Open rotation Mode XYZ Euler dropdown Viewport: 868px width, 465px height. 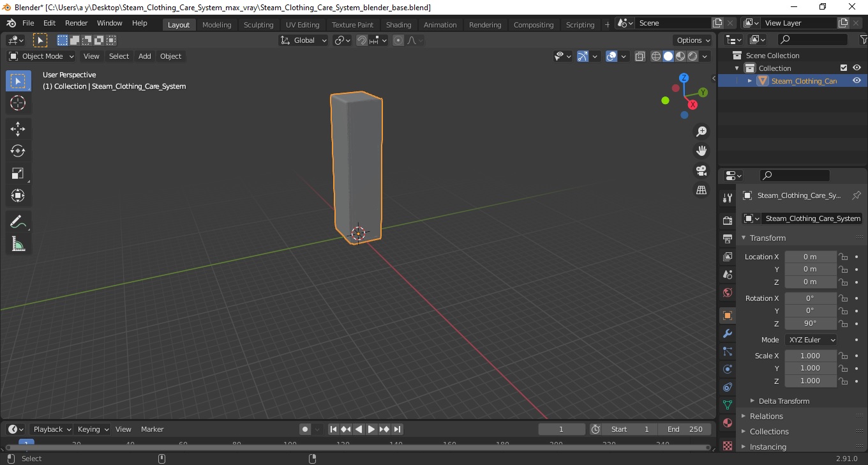point(811,340)
